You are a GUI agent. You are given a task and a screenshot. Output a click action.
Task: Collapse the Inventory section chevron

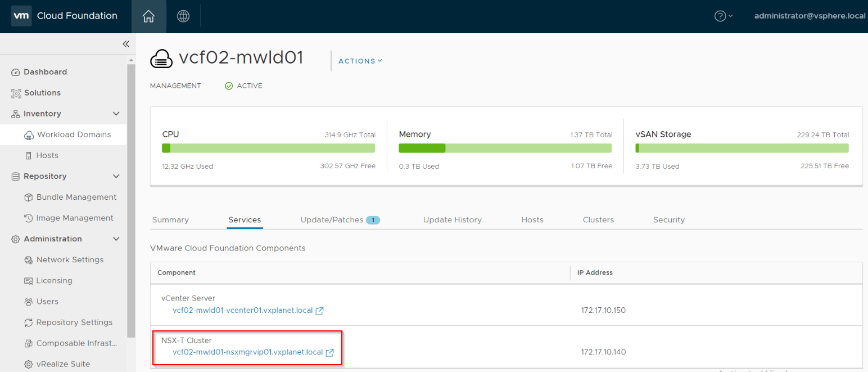[116, 114]
